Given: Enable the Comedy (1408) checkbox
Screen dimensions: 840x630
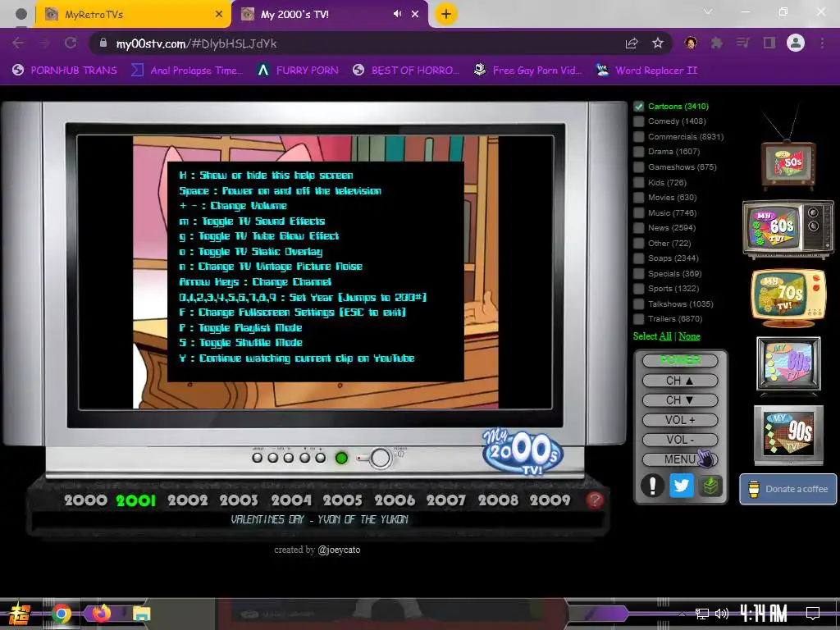Looking at the screenshot, I should [638, 121].
